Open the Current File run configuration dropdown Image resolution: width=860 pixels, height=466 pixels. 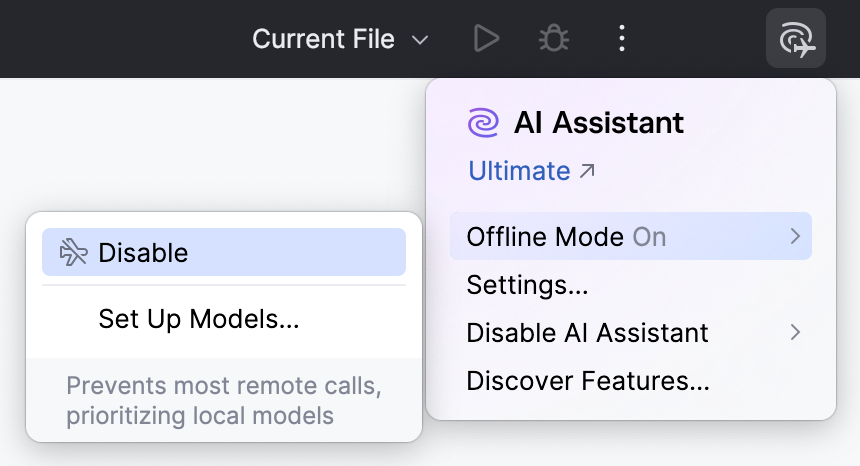click(324, 39)
